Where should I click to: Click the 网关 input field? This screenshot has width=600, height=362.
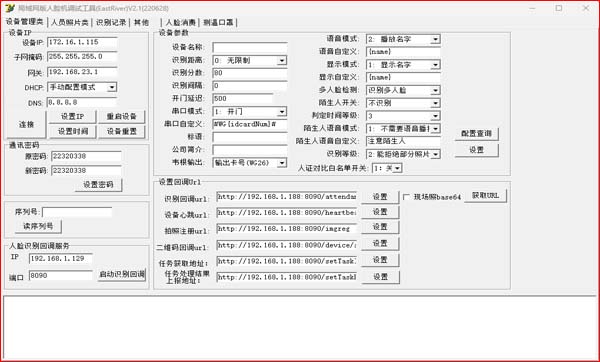tap(82, 72)
